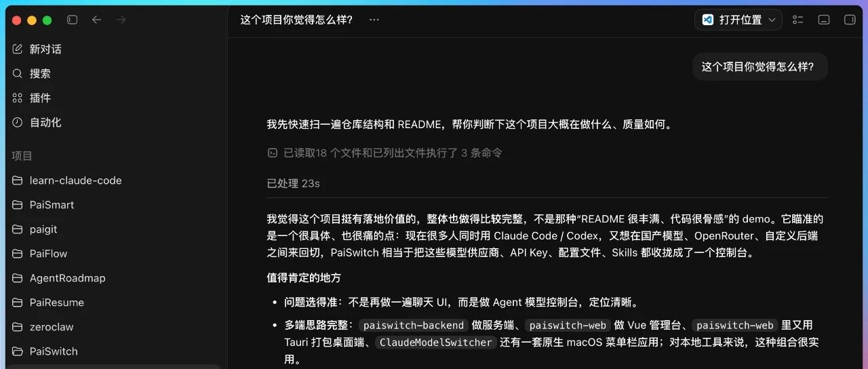Image resolution: width=868 pixels, height=369 pixels.
Task: Click the ClaudeModelSwitcher code tag
Action: coord(437,343)
